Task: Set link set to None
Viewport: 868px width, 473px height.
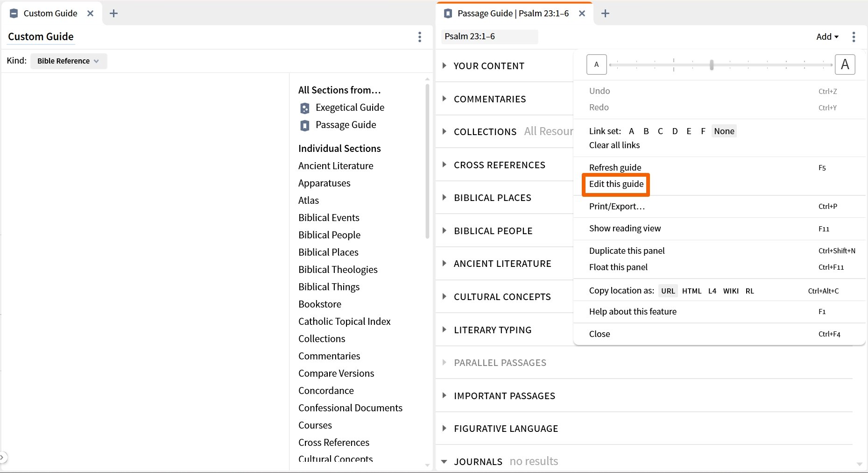Action: (x=724, y=131)
